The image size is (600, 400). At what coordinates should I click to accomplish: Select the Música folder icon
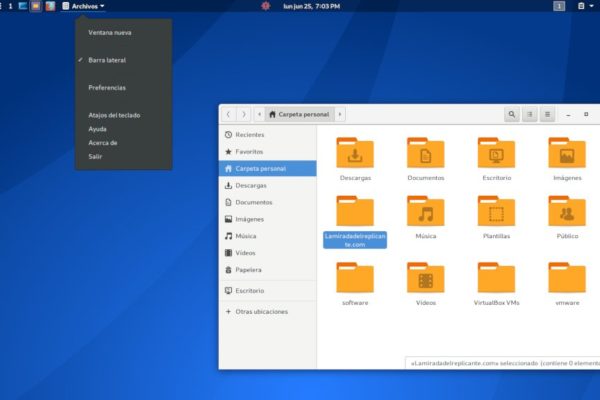(x=425, y=212)
